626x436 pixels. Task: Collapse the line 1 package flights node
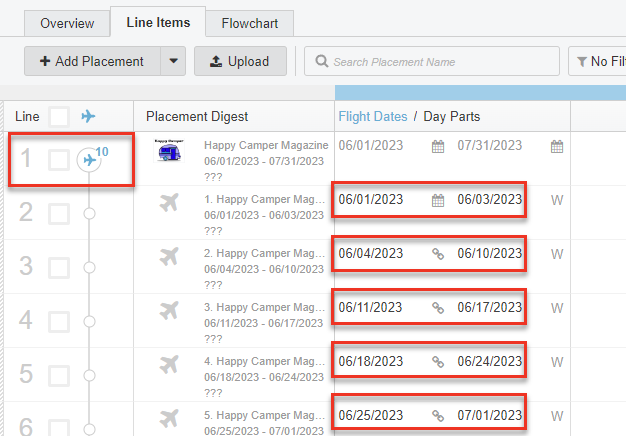pyautogui.click(x=90, y=159)
